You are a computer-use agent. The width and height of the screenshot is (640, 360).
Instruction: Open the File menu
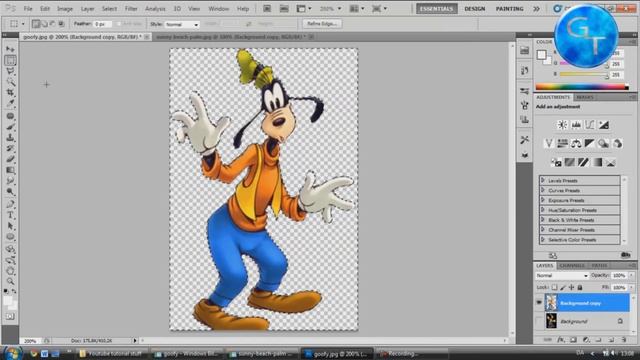[28, 9]
